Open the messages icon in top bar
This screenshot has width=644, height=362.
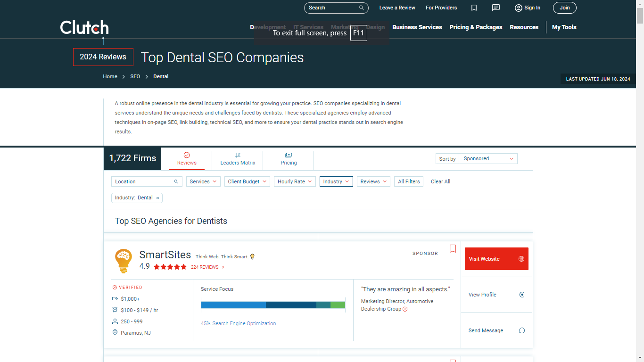(496, 8)
